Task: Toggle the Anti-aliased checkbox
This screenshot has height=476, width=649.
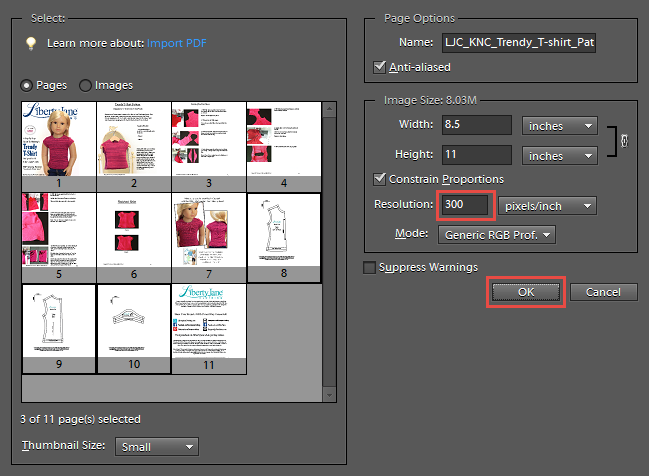Action: (379, 67)
